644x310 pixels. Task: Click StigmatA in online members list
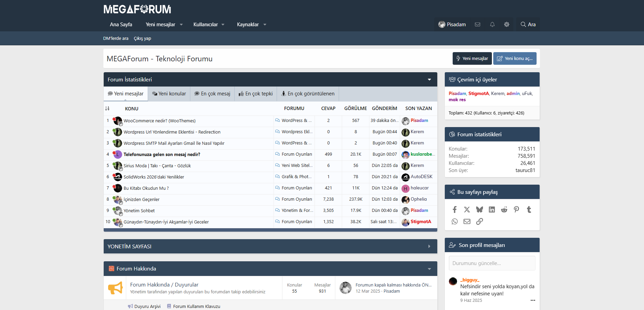coord(479,93)
